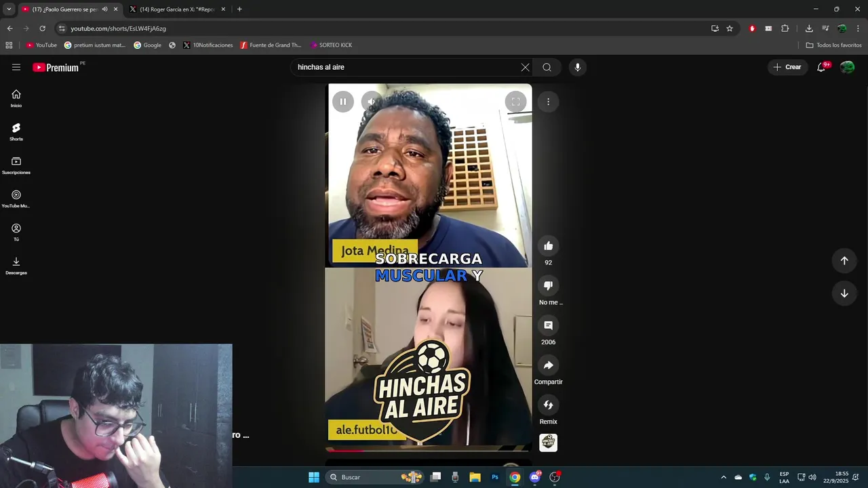
Task: Switch to the Roger García X tab
Action: tap(177, 9)
